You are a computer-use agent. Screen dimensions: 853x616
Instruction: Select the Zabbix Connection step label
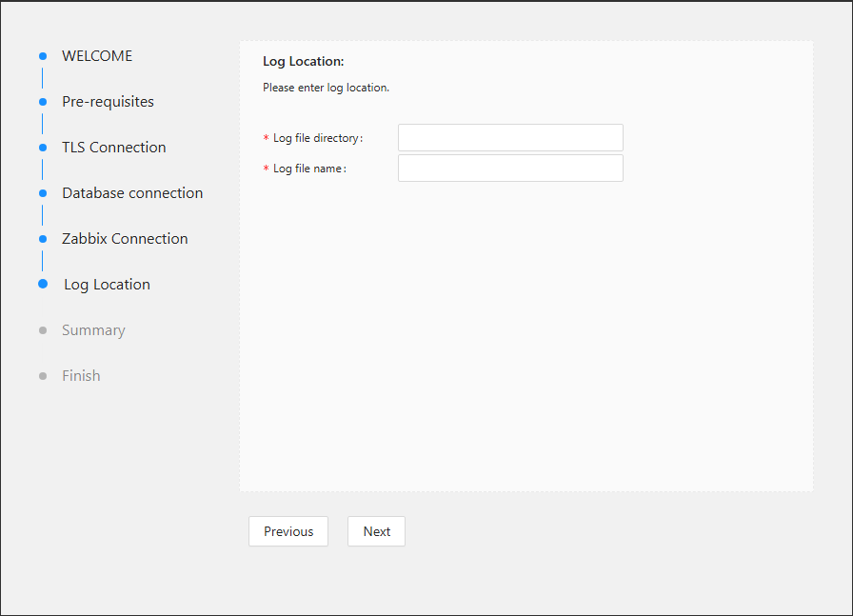tap(125, 239)
